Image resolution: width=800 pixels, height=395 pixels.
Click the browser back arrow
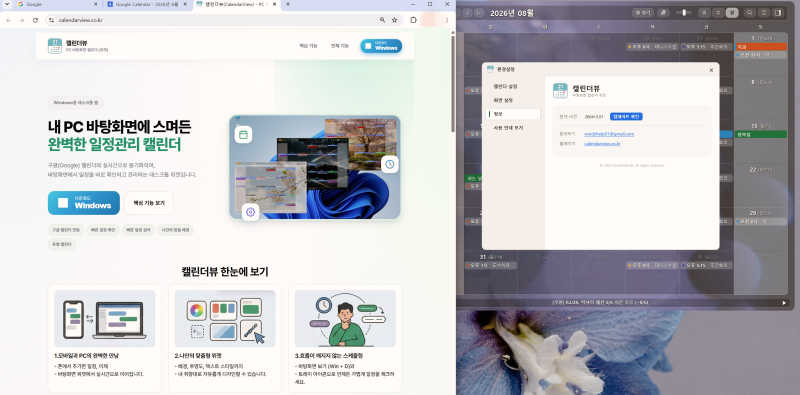coord(8,20)
